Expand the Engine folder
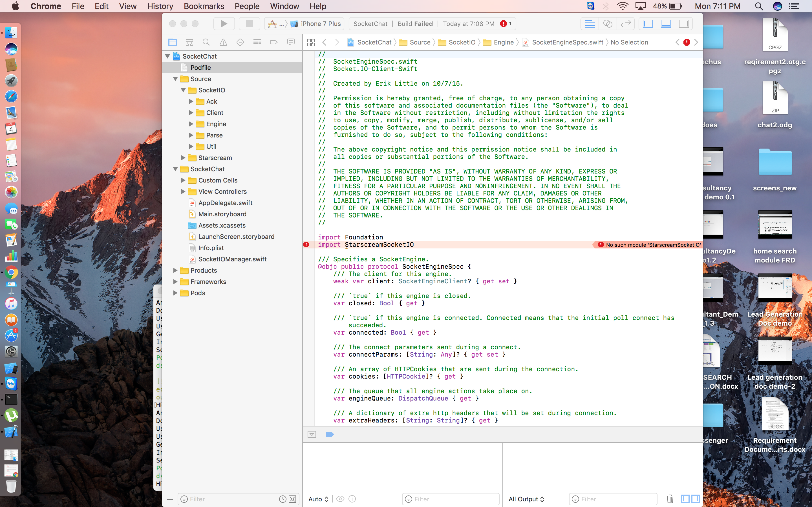Viewport: 812px width, 507px height. (x=191, y=124)
